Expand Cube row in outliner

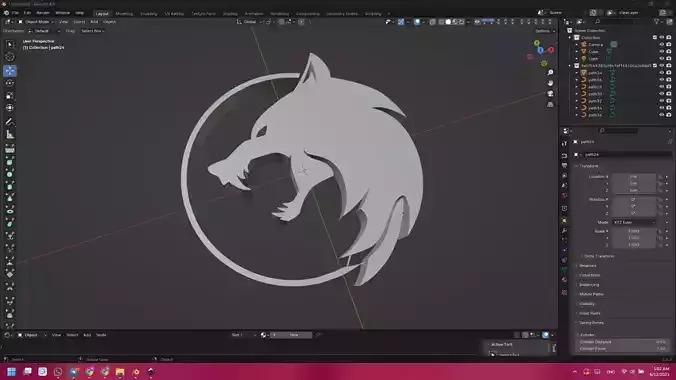pyautogui.click(x=576, y=51)
